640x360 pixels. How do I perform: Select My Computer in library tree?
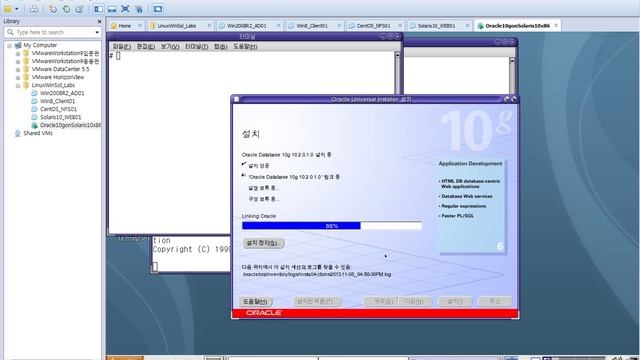point(40,45)
